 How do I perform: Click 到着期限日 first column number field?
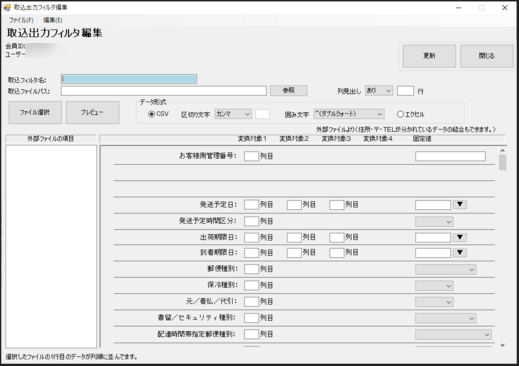251,253
